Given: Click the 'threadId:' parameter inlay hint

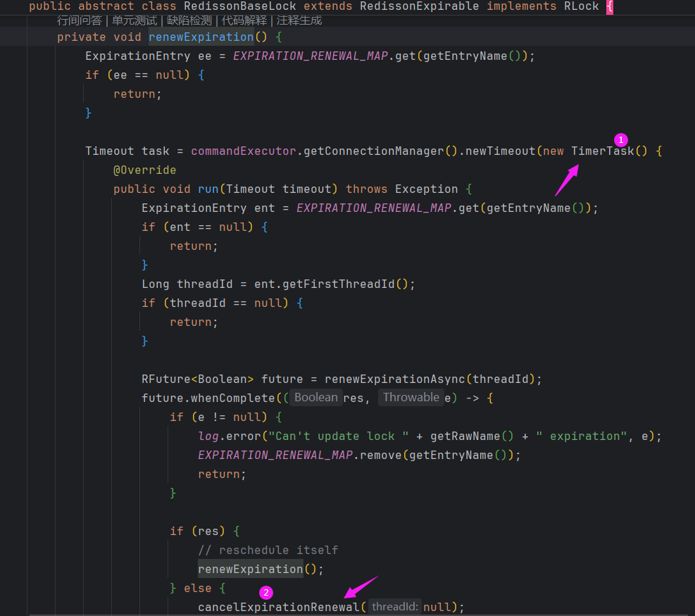Looking at the screenshot, I should [394, 607].
